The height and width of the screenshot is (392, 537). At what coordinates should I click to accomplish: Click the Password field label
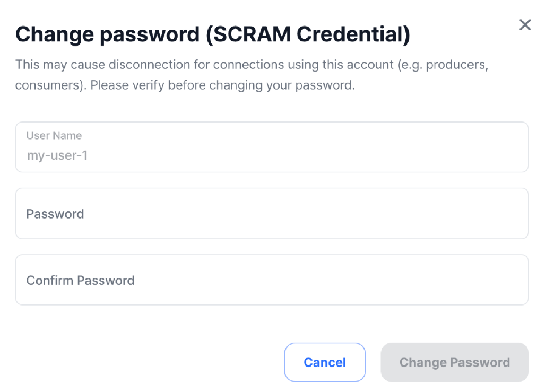[55, 213]
